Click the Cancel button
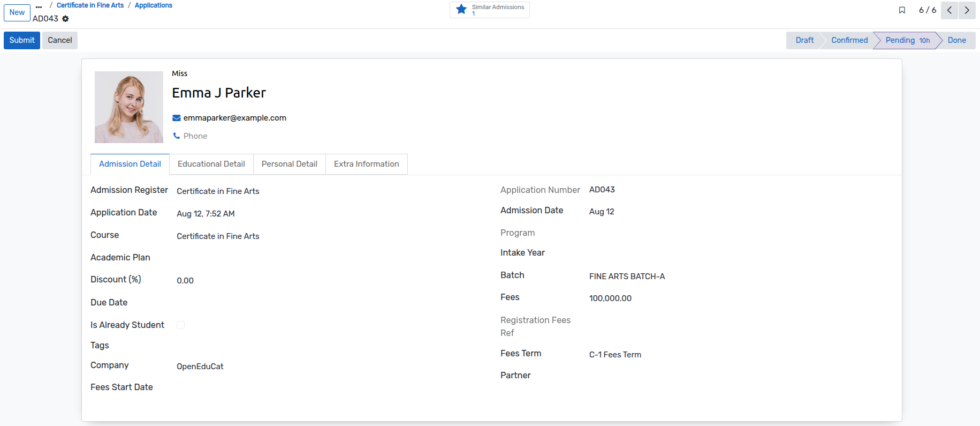 click(x=60, y=40)
